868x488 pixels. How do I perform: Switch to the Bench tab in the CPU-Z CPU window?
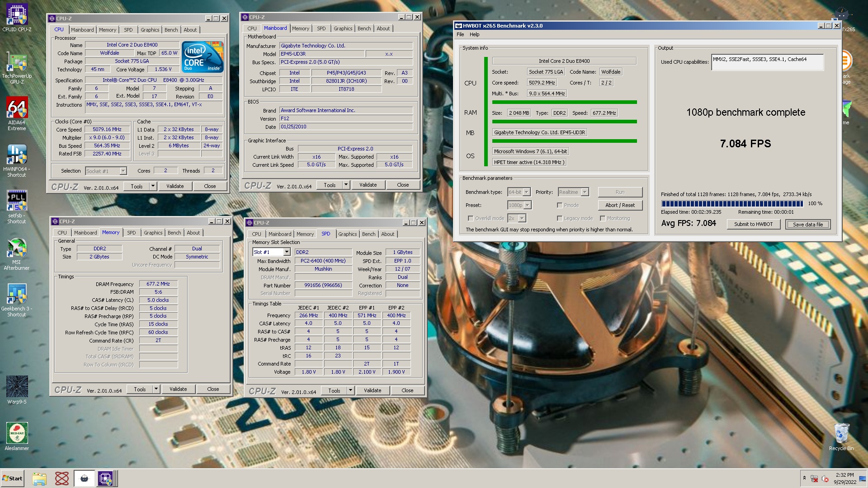(171, 30)
